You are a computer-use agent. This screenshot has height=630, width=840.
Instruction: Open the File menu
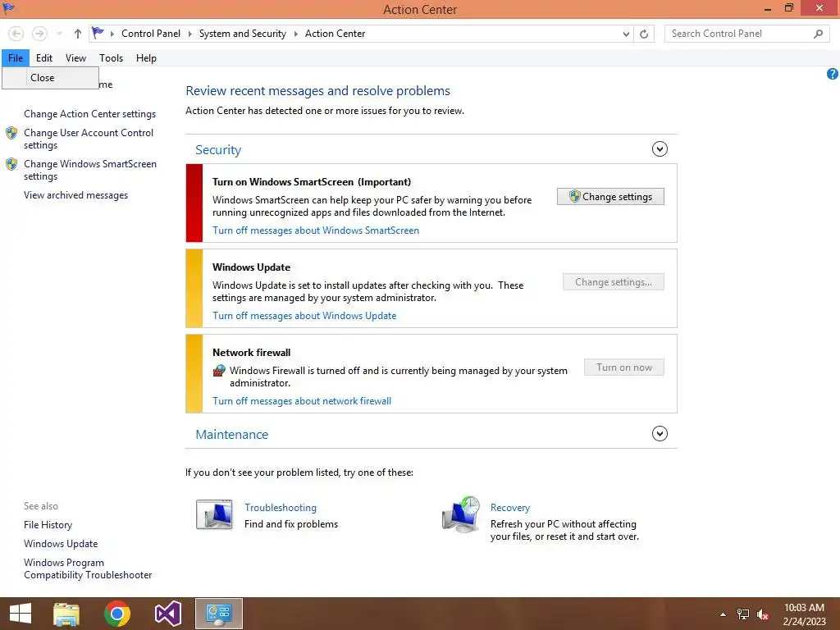point(16,58)
